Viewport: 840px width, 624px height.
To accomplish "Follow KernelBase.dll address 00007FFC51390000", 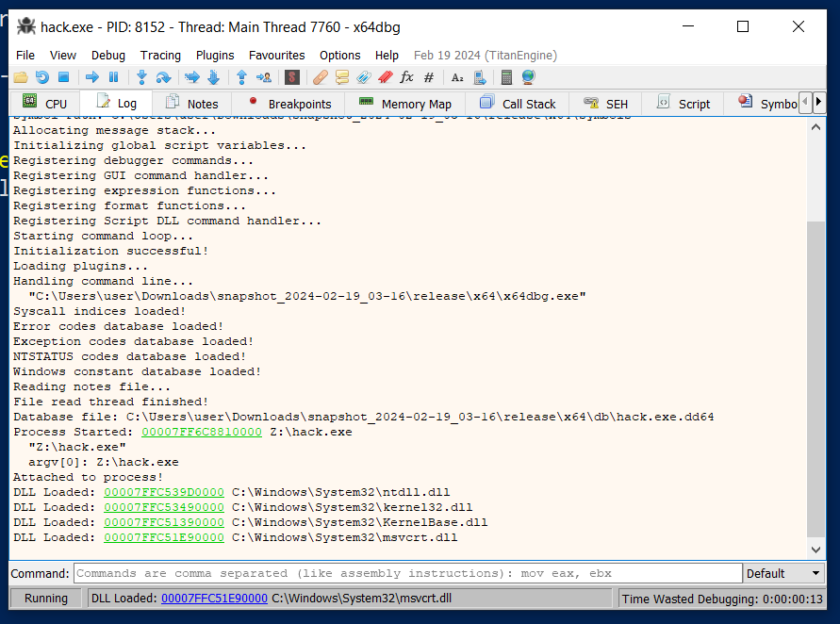I will coord(164,522).
